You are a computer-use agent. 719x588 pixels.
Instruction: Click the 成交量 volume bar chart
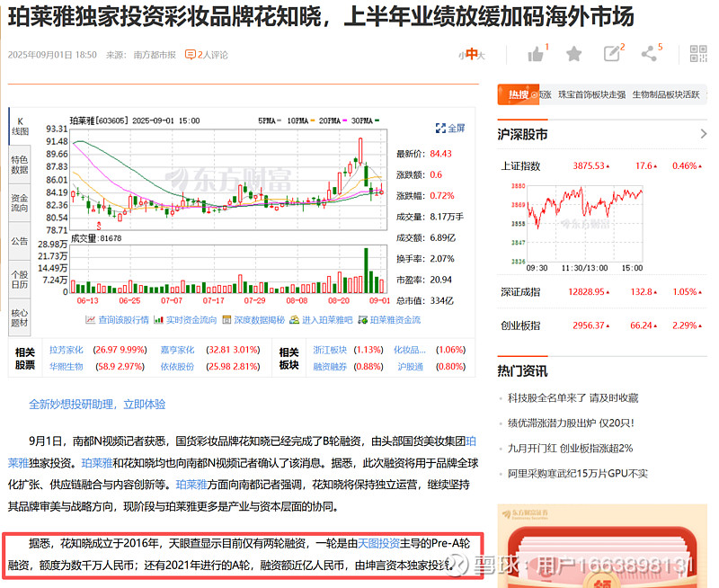tap(228, 269)
